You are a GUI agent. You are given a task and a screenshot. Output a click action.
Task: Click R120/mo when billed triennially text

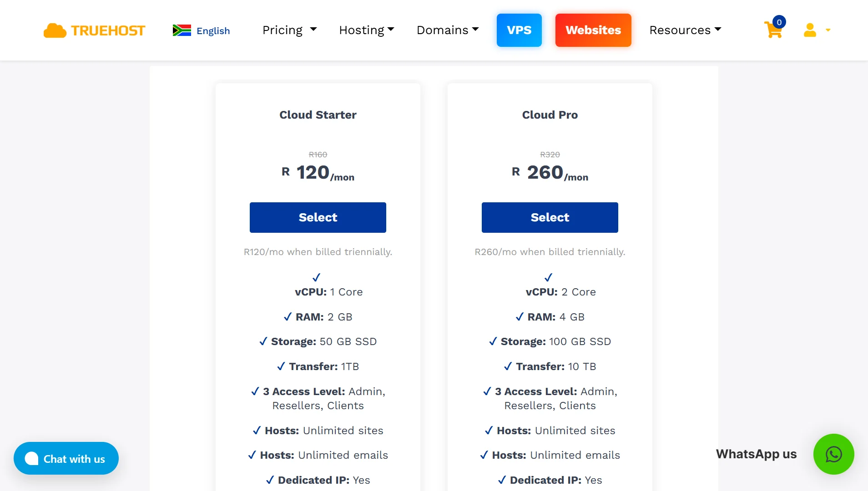[x=318, y=252]
